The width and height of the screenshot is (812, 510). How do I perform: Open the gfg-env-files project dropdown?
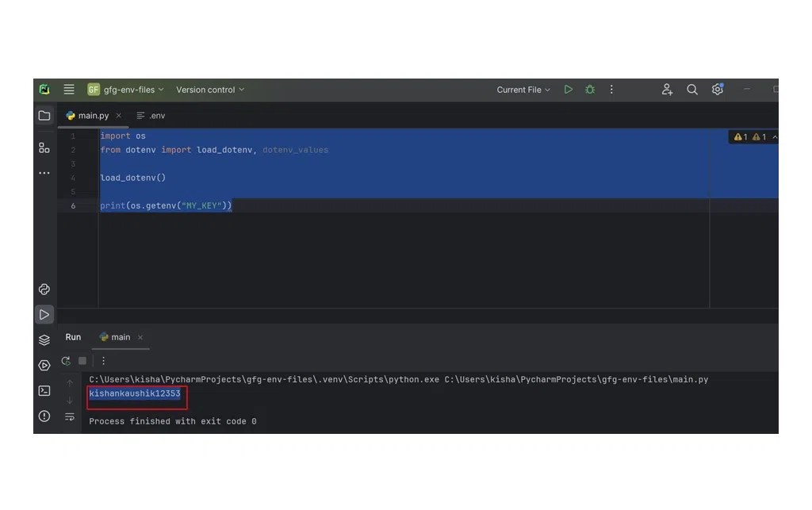click(x=127, y=89)
